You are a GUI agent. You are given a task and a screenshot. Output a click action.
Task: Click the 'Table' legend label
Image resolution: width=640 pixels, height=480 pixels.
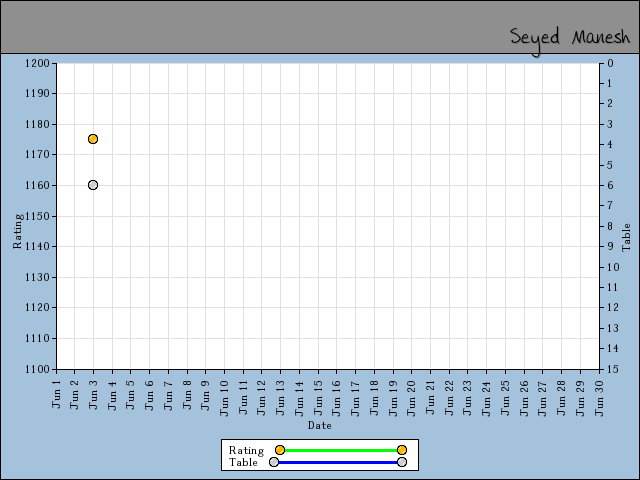pos(243,462)
